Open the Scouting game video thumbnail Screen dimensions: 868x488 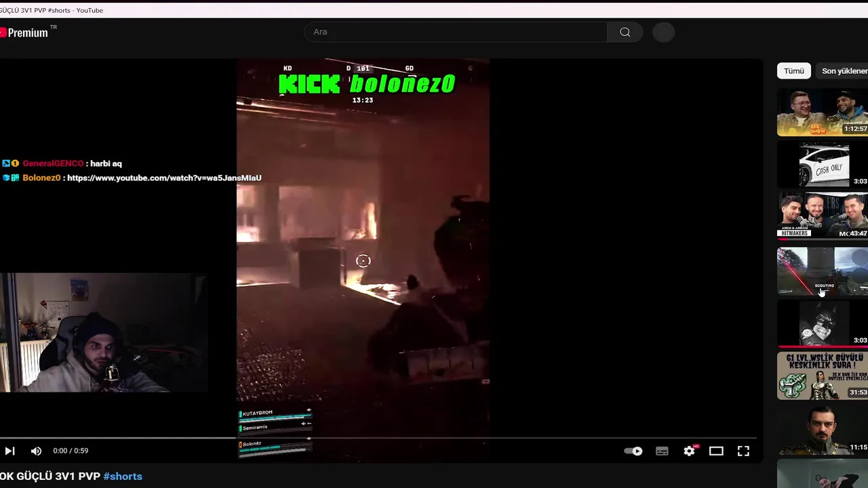click(x=823, y=271)
